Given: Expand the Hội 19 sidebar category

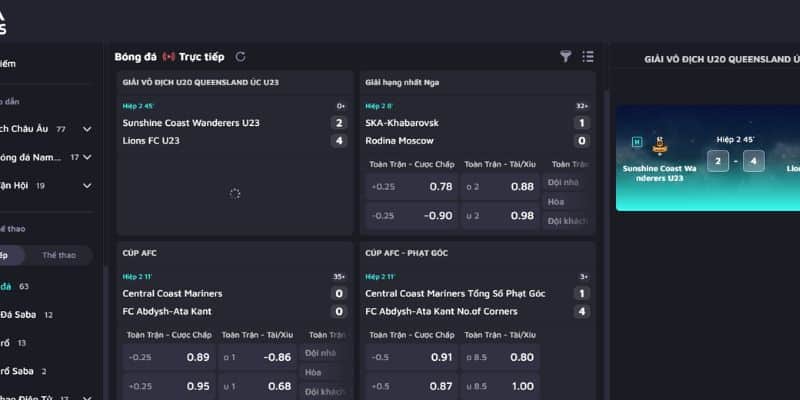Looking at the screenshot, I should (87, 185).
